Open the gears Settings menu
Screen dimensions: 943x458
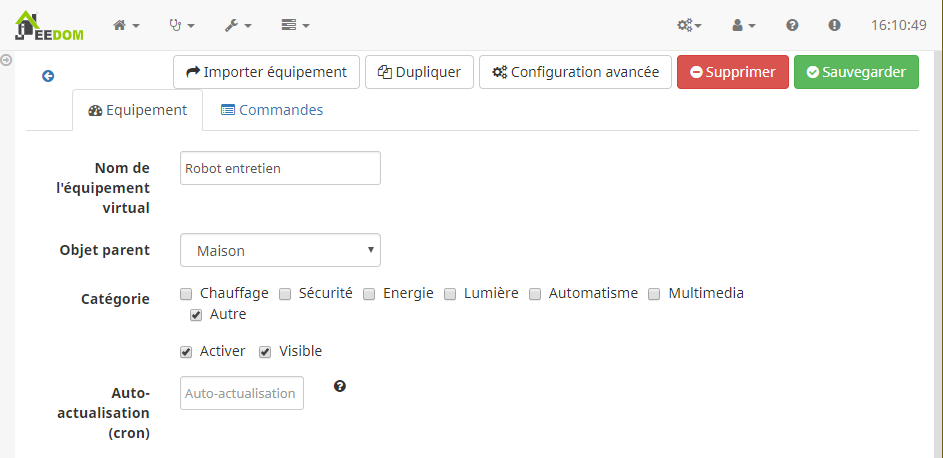pyautogui.click(x=689, y=25)
